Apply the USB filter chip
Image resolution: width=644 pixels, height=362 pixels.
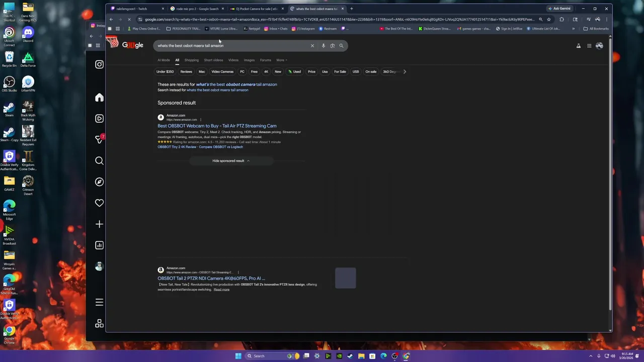tap(356, 72)
